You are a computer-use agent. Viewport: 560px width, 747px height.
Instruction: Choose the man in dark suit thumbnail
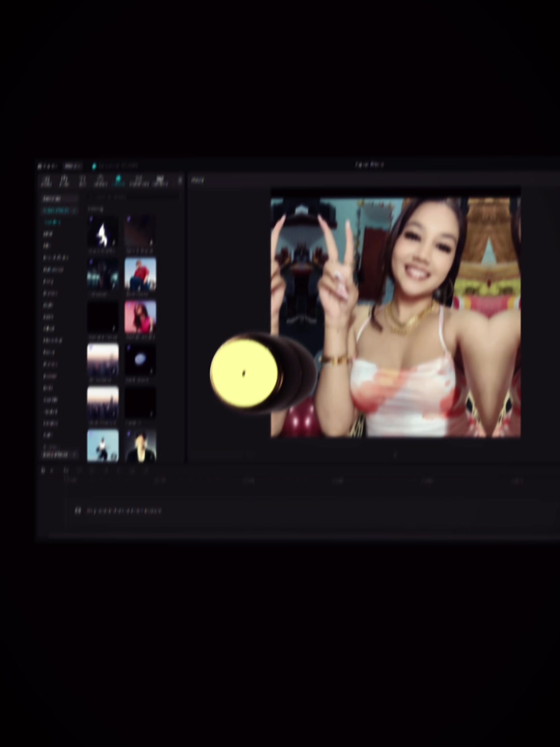point(140,445)
